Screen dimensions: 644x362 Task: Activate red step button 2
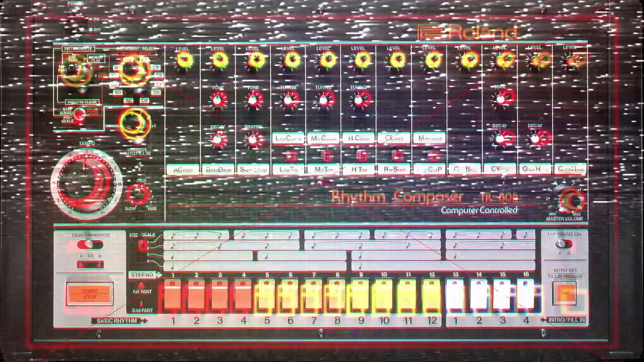pyautogui.click(x=196, y=295)
